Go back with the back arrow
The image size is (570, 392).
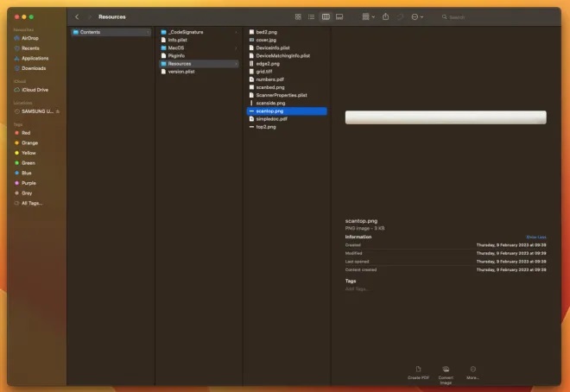click(77, 16)
